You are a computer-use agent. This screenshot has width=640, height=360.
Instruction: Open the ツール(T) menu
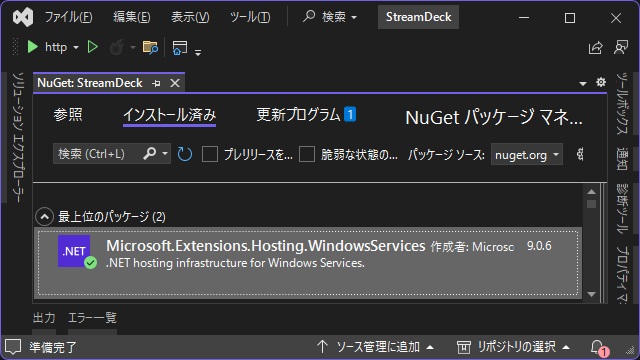250,17
